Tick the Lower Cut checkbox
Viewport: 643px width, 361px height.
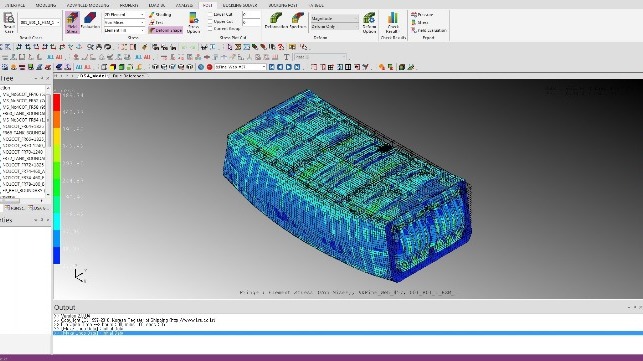click(210, 14)
